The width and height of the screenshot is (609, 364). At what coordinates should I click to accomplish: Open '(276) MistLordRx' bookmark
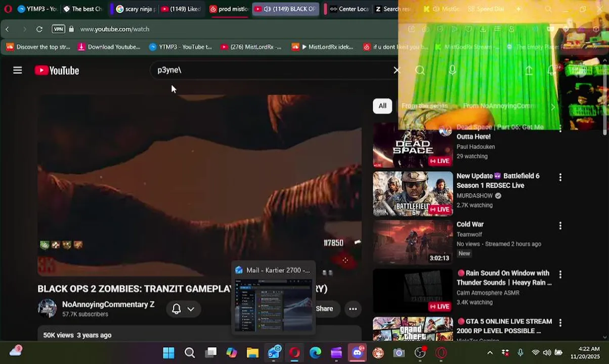251,47
